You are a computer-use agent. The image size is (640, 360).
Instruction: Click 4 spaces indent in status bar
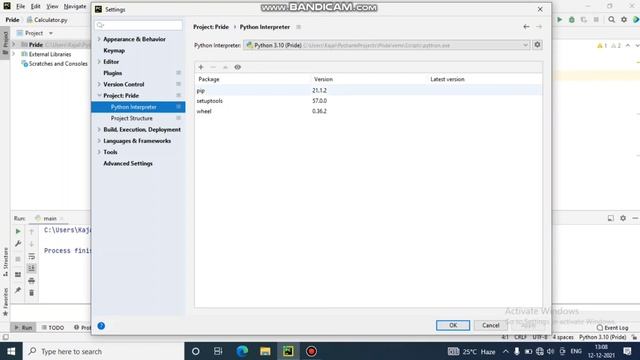pyautogui.click(x=563, y=337)
